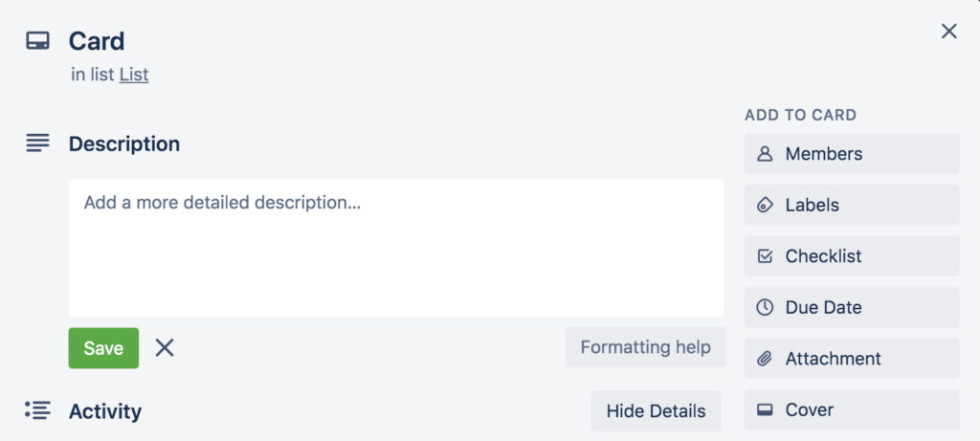980x441 pixels.
Task: Set a Due Date for the card
Action: pos(851,307)
